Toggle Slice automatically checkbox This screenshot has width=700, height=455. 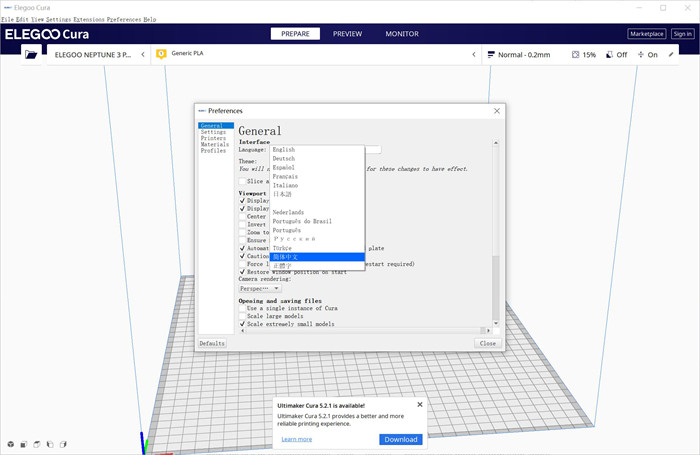tap(242, 181)
